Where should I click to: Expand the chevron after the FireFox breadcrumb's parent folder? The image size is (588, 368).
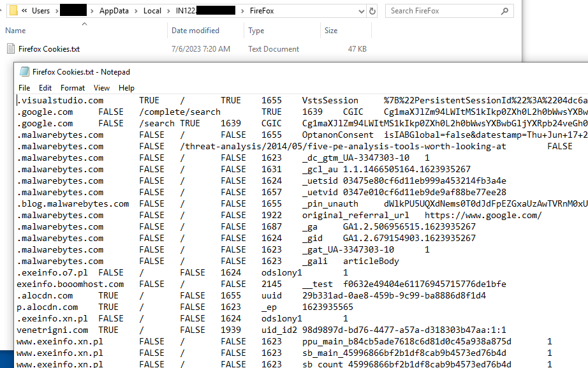(x=242, y=11)
